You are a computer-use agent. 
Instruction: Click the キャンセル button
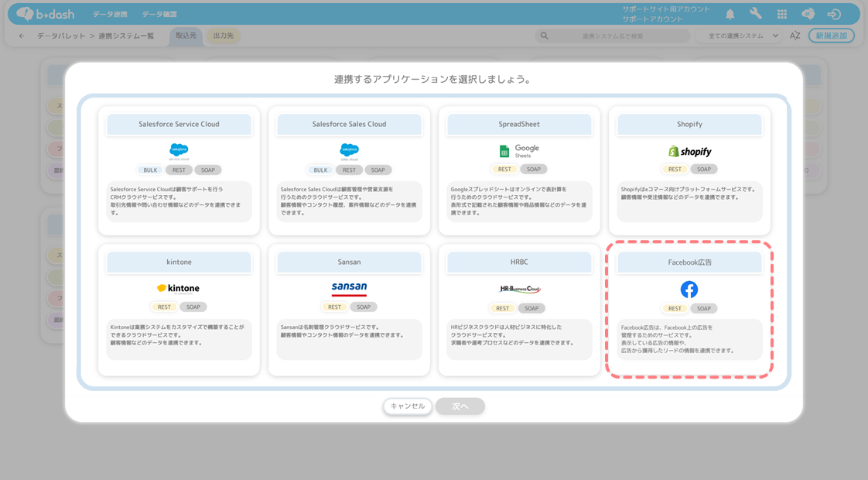408,406
